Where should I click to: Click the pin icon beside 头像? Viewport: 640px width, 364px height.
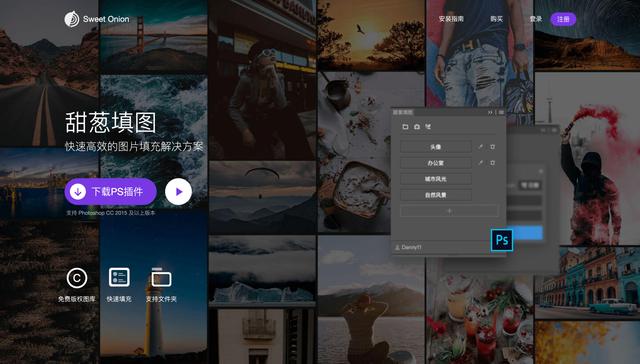click(x=481, y=146)
